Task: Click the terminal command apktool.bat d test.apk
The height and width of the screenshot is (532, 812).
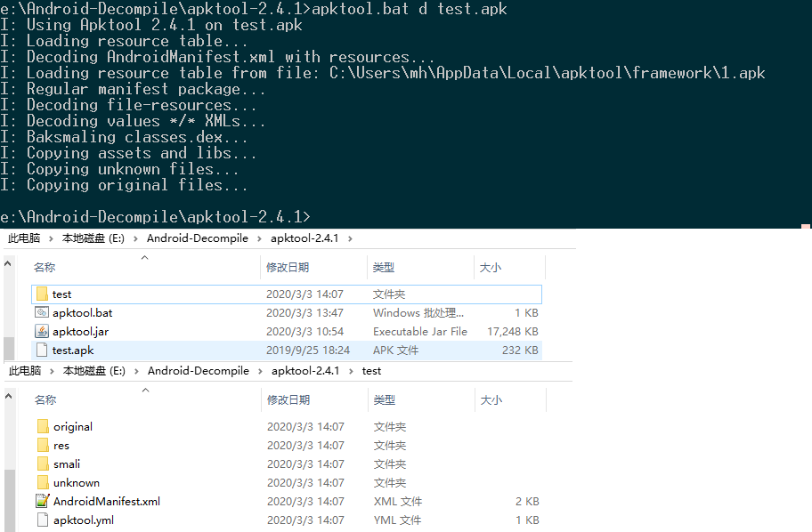Action: coord(409,9)
